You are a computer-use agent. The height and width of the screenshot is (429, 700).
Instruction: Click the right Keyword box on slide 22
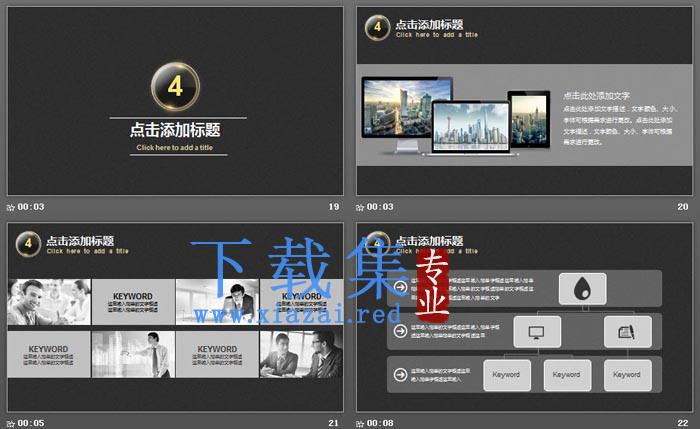[628, 375]
